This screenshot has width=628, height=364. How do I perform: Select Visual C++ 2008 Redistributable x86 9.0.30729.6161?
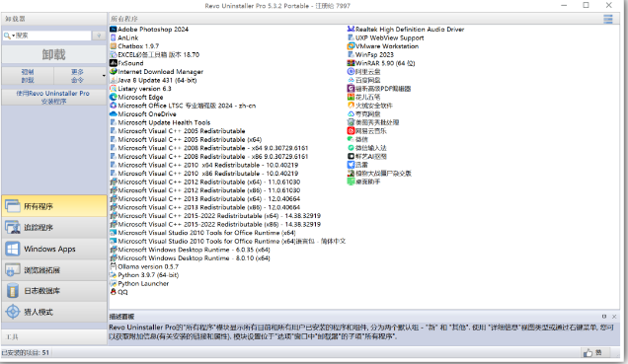[x=208, y=157]
